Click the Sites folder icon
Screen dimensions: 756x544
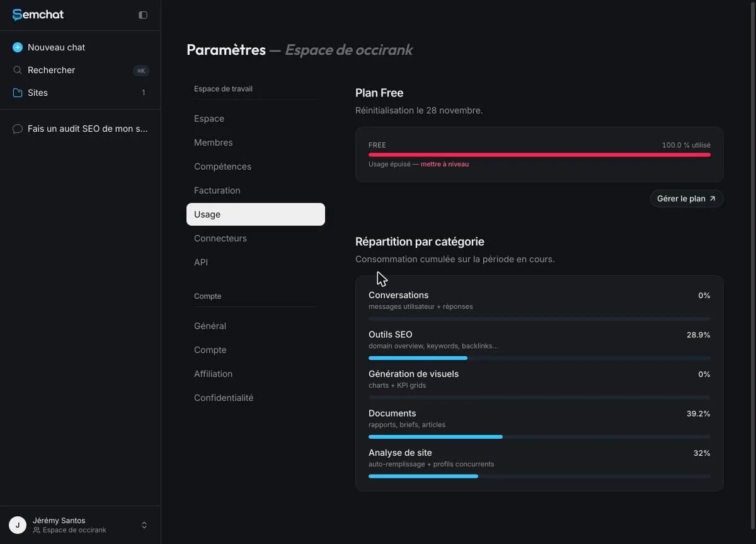(18, 93)
